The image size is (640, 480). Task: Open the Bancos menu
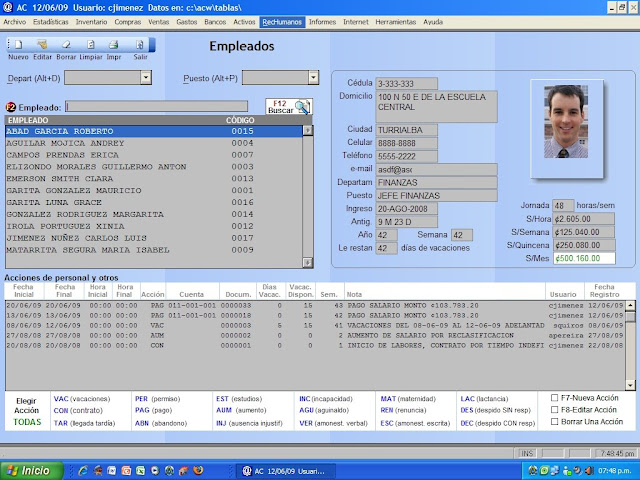pyautogui.click(x=215, y=22)
